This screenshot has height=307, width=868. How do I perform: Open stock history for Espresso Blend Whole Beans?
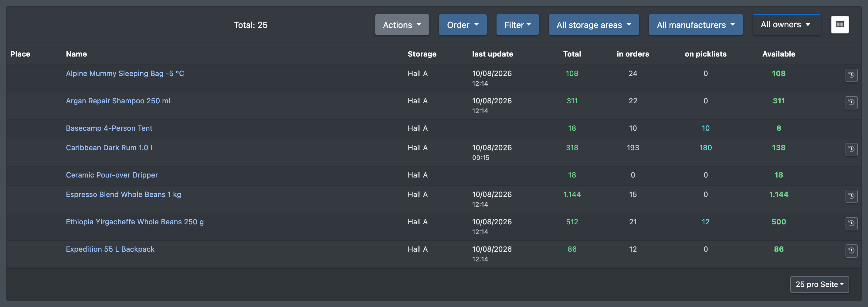(x=851, y=196)
